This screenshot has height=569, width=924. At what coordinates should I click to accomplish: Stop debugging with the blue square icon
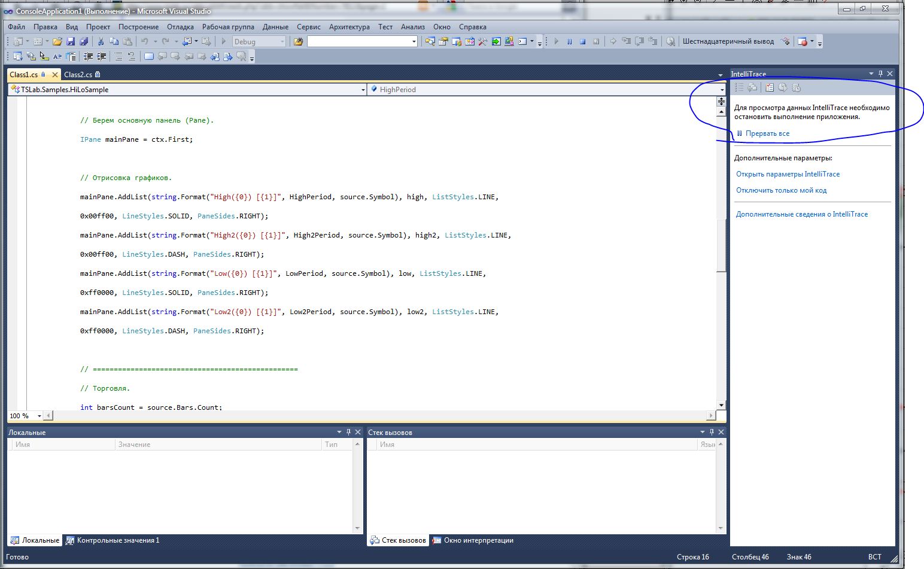(x=582, y=41)
